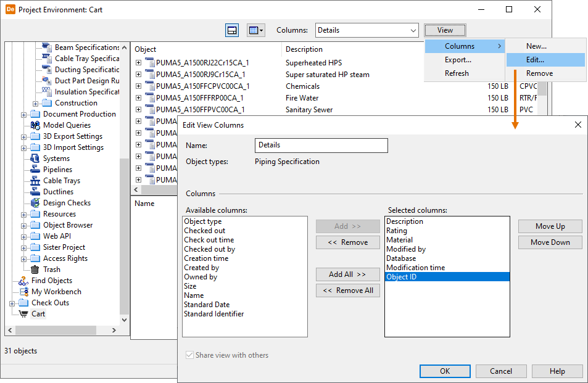588x383 pixels.
Task: Select Standard Identifier in Available columns
Action: (x=214, y=314)
